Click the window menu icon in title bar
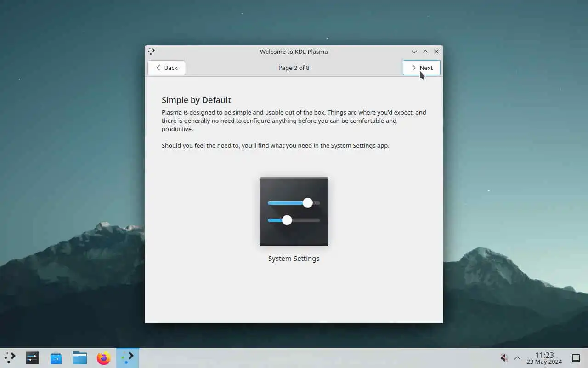The width and height of the screenshot is (588, 368). [x=152, y=52]
